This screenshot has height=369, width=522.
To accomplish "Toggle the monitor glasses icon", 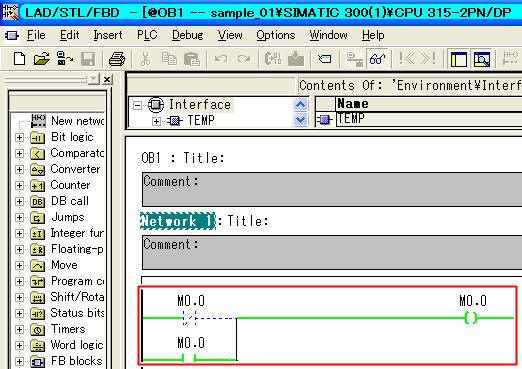I will pos(377,59).
